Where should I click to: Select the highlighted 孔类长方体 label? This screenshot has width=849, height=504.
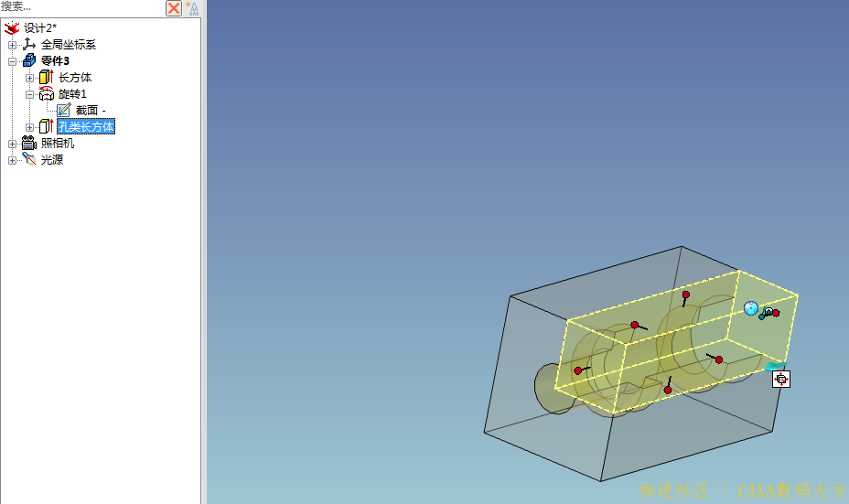(86, 126)
